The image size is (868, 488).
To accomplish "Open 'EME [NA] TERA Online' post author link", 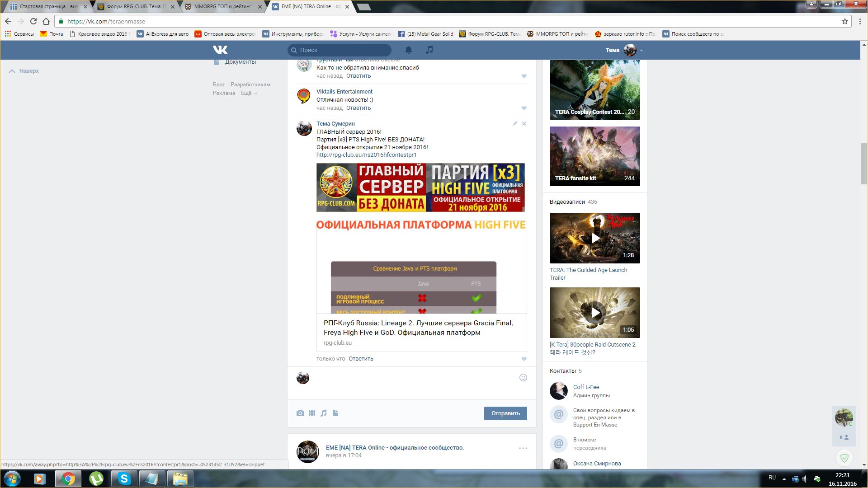I will tap(395, 448).
